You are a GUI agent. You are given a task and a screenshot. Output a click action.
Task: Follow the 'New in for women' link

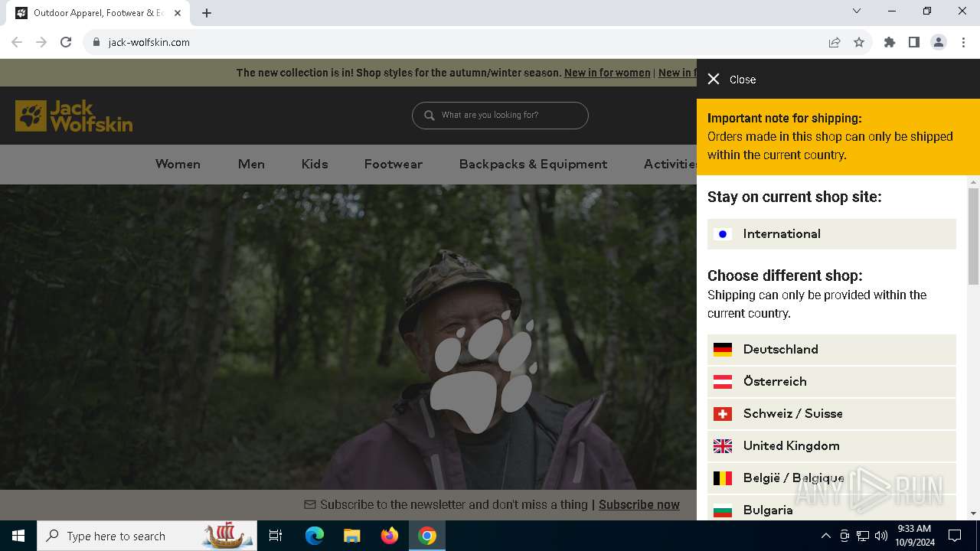pos(607,73)
